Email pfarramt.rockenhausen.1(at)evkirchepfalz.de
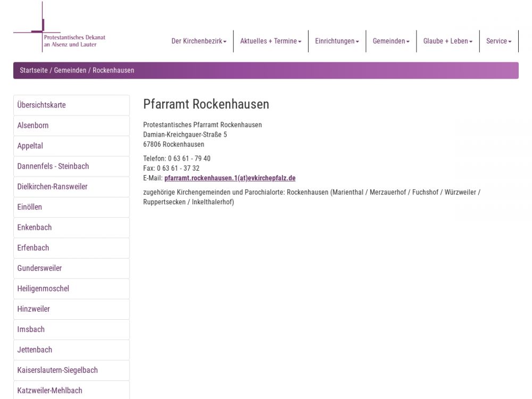The width and height of the screenshot is (532, 399). pos(230,178)
